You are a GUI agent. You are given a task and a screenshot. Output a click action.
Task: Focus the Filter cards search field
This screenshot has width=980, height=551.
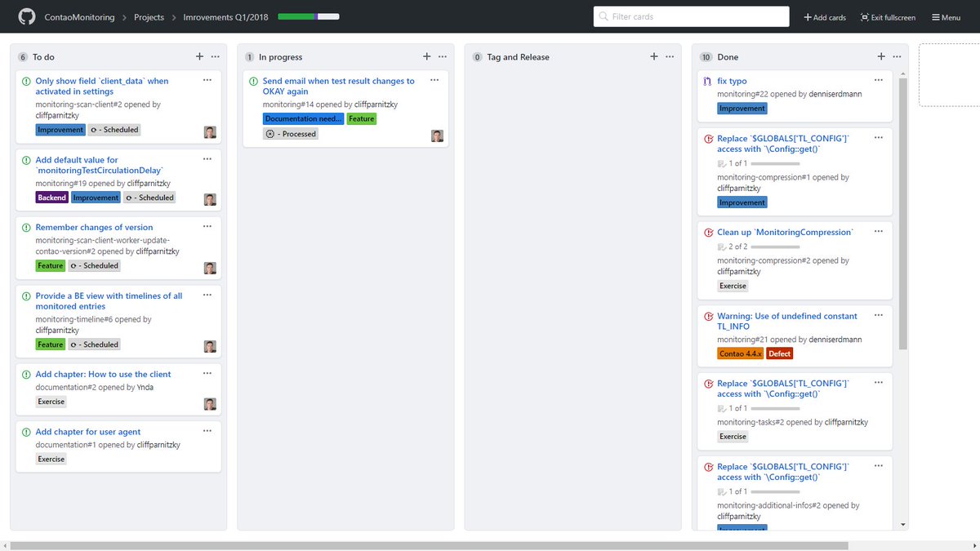click(691, 16)
